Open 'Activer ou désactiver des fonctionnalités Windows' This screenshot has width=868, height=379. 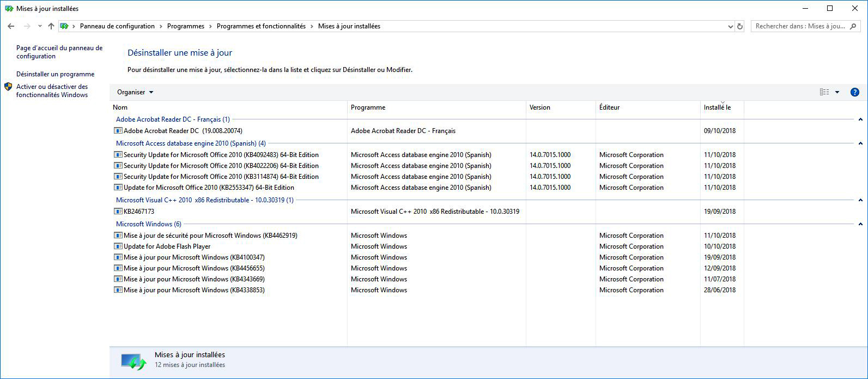pos(52,91)
